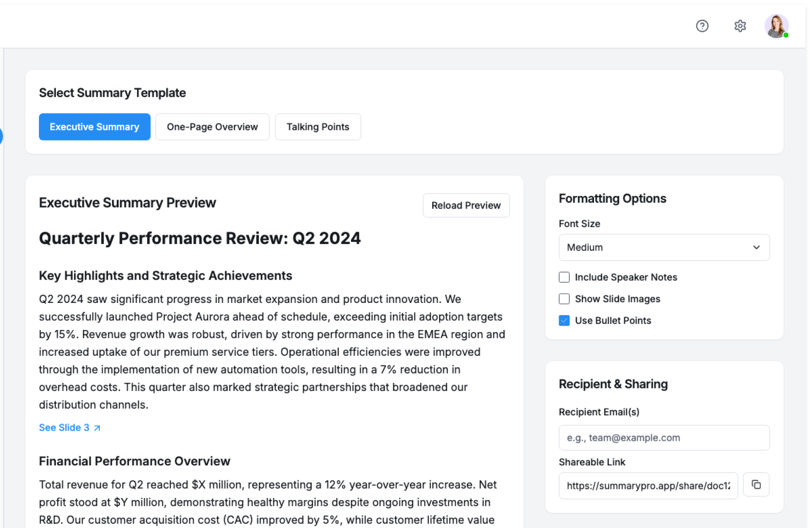Screen dimensions: 812x528
Task: Click the blue circle at the left edge
Action: pos(1,136)
